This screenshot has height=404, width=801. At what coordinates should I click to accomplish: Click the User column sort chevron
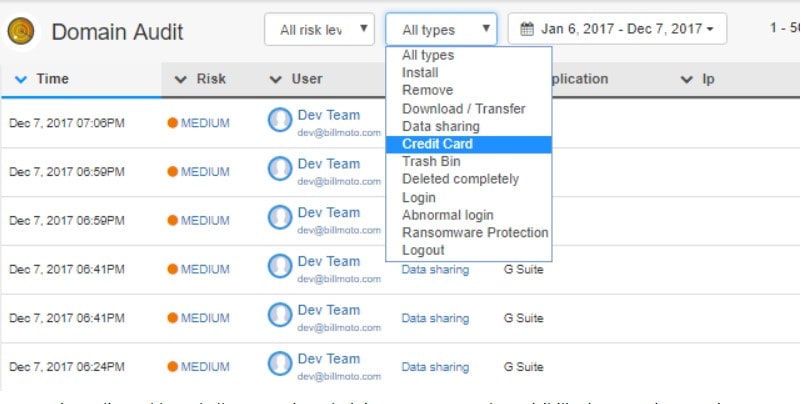click(275, 79)
